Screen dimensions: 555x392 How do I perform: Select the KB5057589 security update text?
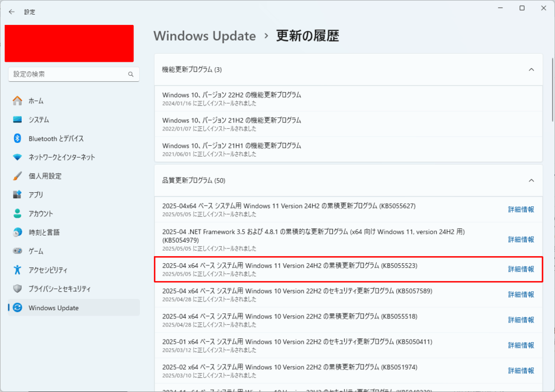pyautogui.click(x=297, y=291)
